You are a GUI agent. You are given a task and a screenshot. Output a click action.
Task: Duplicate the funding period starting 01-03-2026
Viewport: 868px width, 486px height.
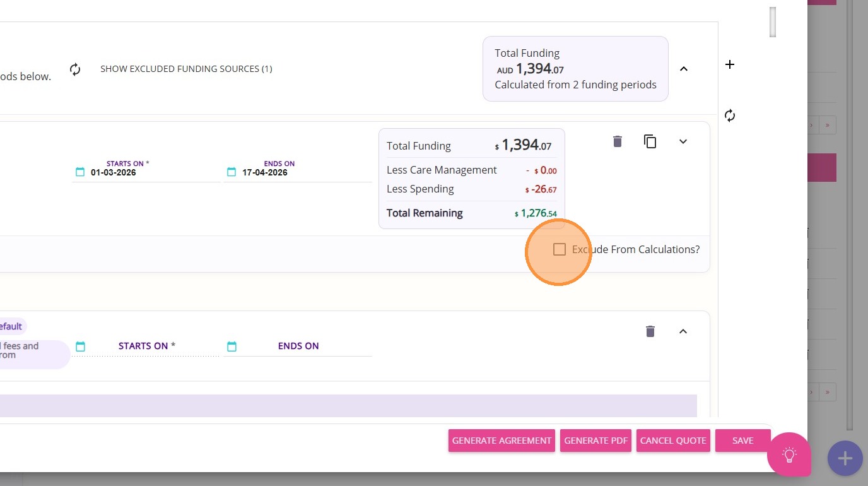coord(650,141)
